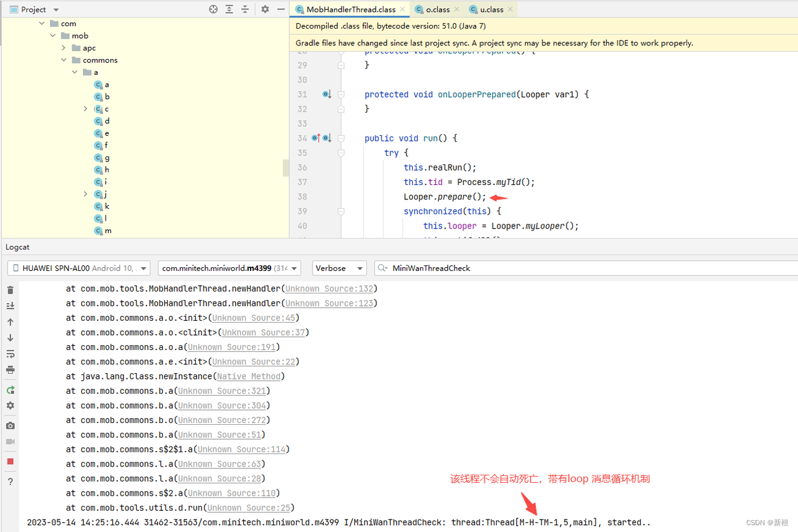The width and height of the screenshot is (798, 532).
Task: Select class e in project tree
Action: pyautogui.click(x=102, y=133)
